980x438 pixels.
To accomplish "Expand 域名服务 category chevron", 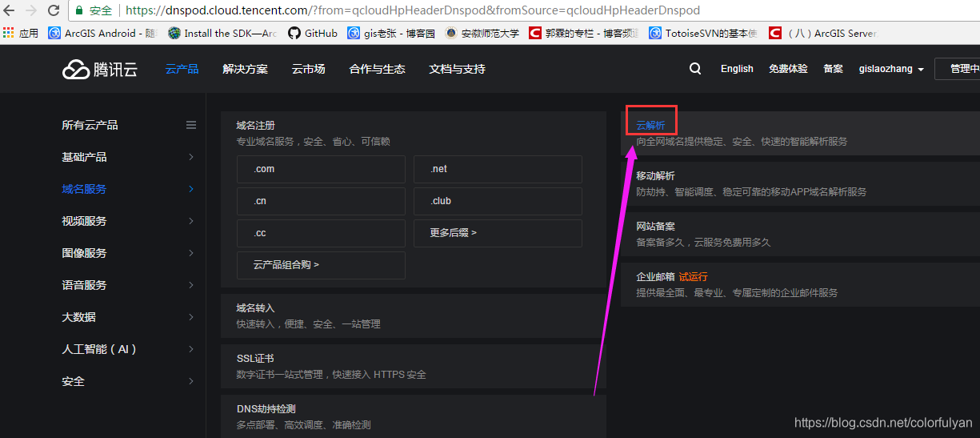I will [x=191, y=189].
